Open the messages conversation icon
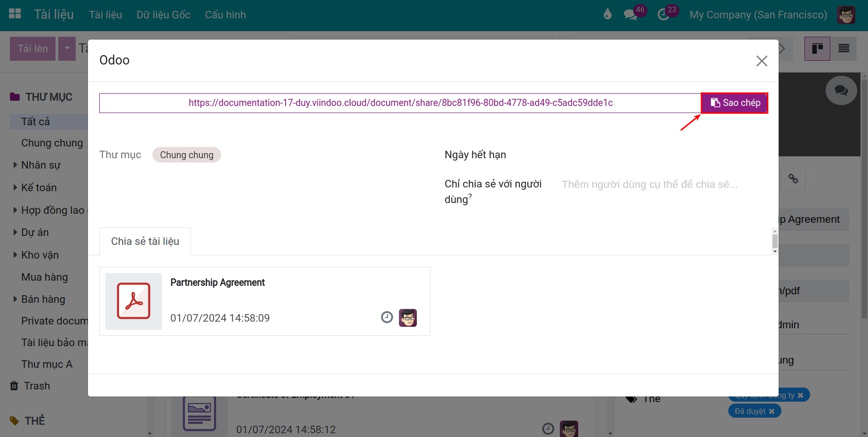The image size is (868, 437). tap(630, 15)
